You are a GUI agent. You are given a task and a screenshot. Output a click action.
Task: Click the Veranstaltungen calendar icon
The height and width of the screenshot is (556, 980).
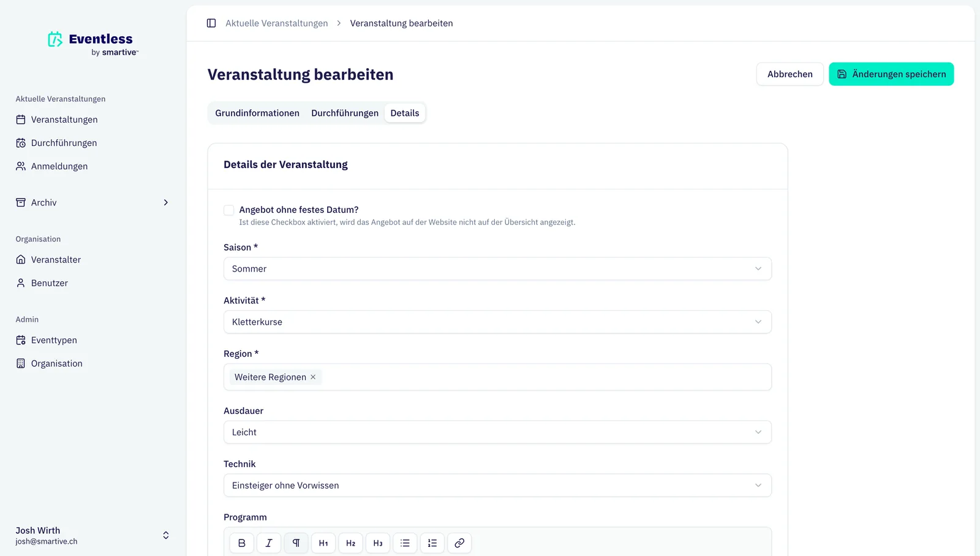coord(21,120)
